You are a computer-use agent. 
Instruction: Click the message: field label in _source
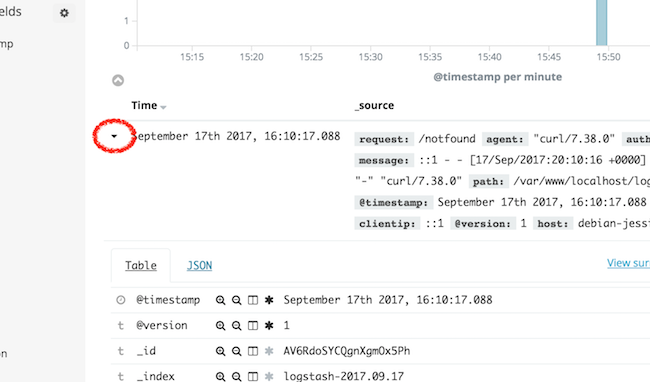(384, 160)
